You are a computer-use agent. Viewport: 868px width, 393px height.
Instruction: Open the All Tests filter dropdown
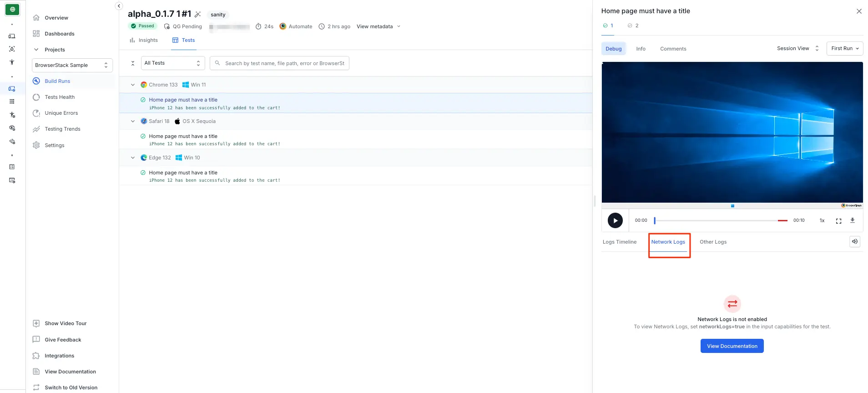pos(172,63)
